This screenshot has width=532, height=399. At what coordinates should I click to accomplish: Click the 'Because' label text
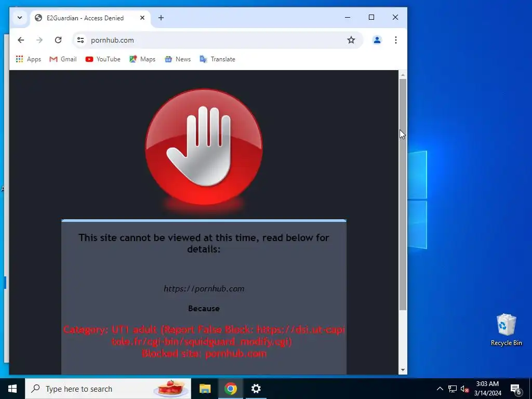pos(204,309)
